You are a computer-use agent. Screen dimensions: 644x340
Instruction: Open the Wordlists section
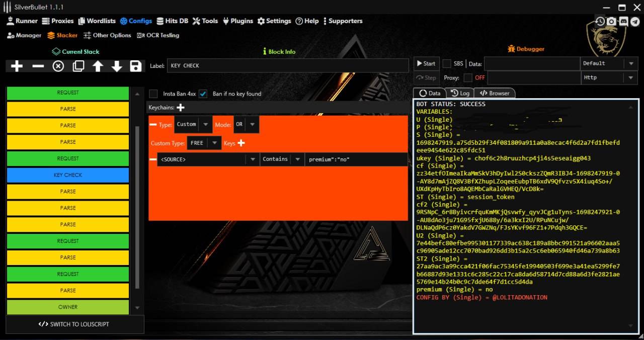click(x=97, y=21)
